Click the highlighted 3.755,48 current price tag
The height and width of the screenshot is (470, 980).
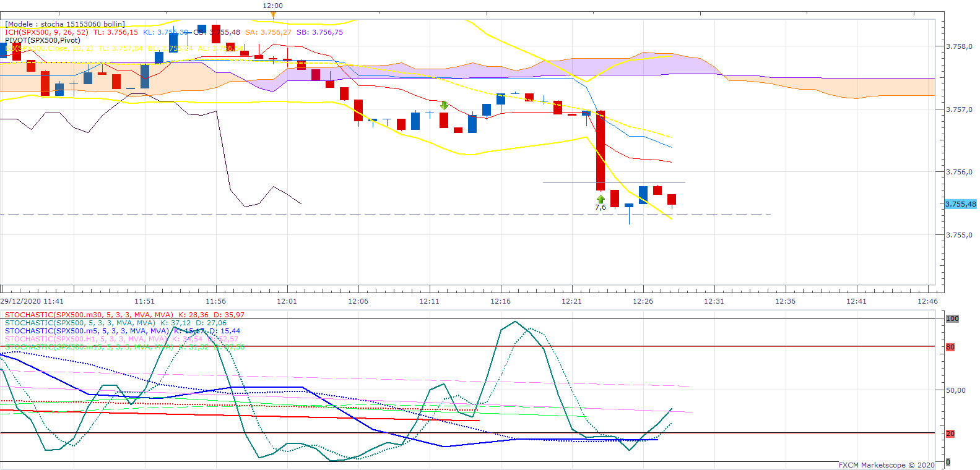[960, 204]
